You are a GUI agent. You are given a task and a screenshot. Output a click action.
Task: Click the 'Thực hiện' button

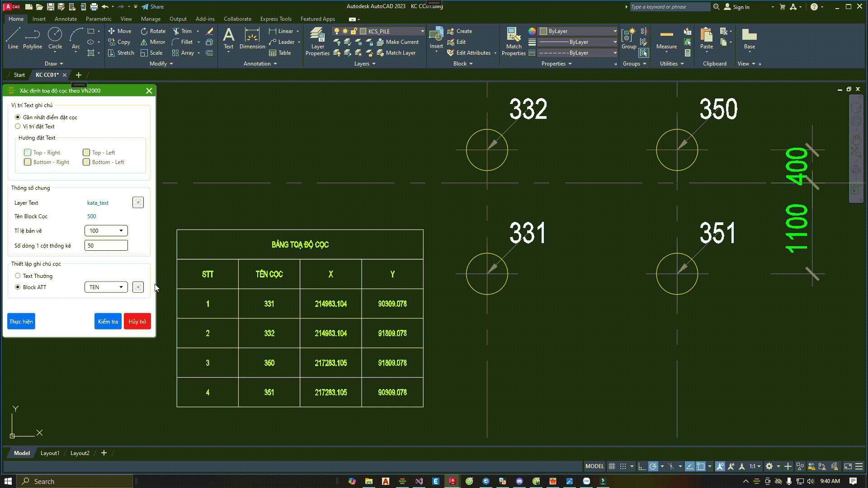pyautogui.click(x=21, y=322)
